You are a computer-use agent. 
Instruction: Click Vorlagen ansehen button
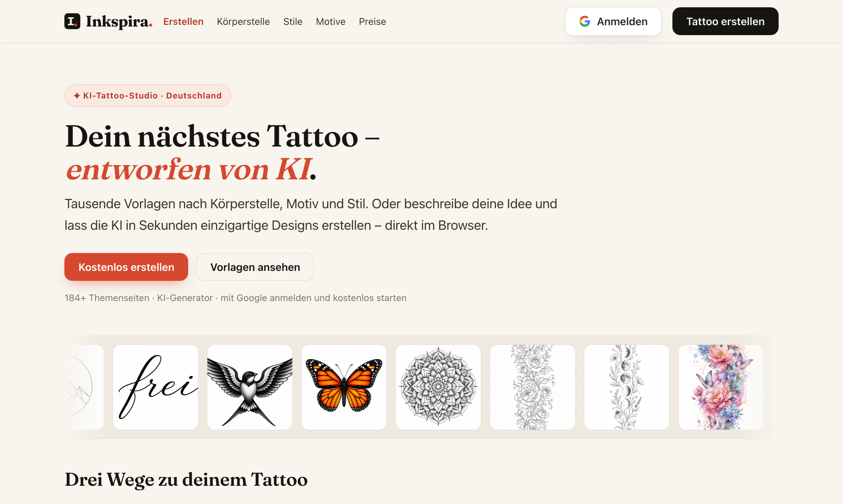[255, 267]
